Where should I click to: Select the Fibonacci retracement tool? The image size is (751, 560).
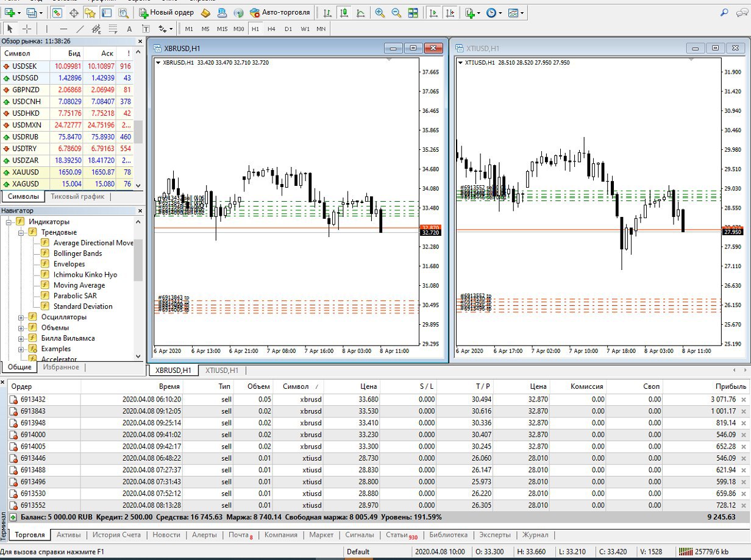point(113,29)
